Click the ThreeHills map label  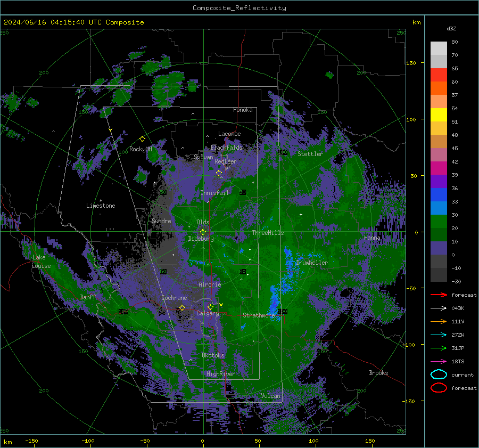[x=268, y=233]
